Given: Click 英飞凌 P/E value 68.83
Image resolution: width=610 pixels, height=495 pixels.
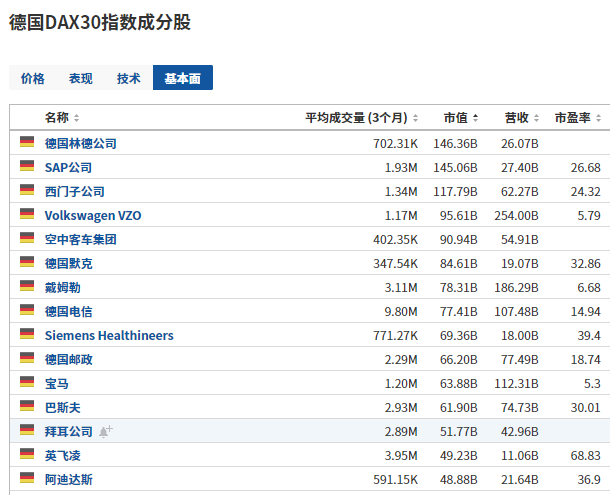Looking at the screenshot, I should point(585,455).
